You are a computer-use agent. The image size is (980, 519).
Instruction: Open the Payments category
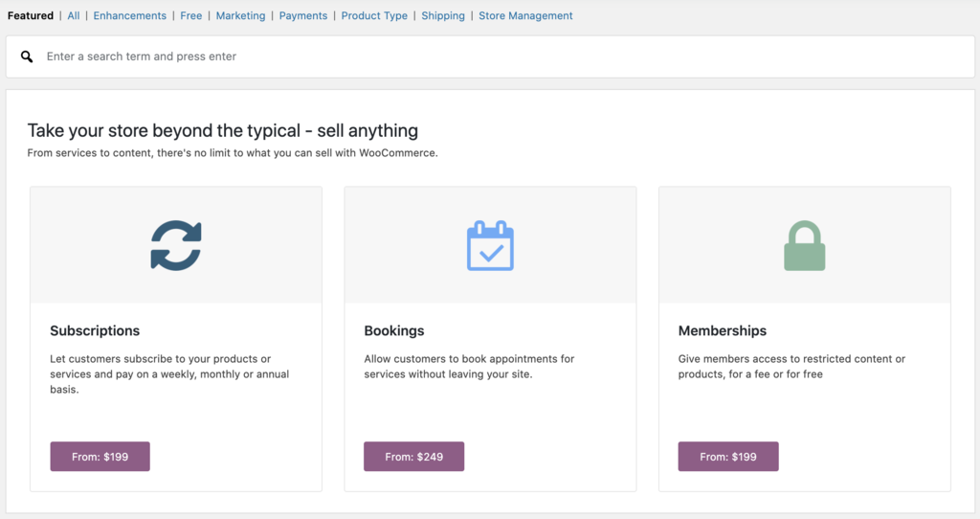click(x=303, y=15)
